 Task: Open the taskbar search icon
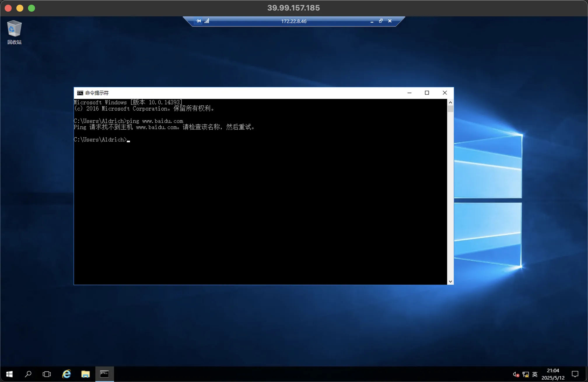pos(28,374)
